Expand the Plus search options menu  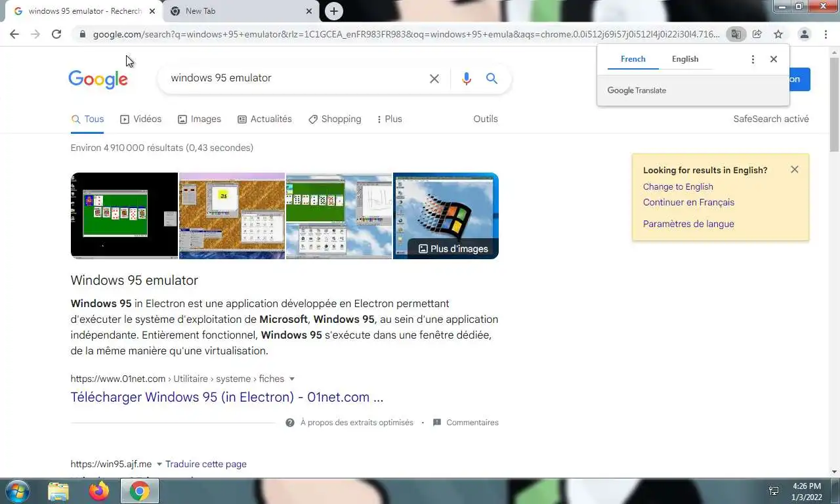click(389, 119)
